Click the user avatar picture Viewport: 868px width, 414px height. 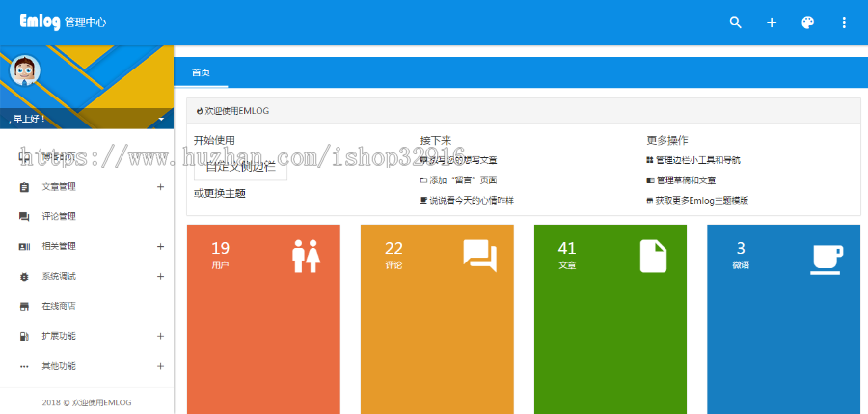25,71
